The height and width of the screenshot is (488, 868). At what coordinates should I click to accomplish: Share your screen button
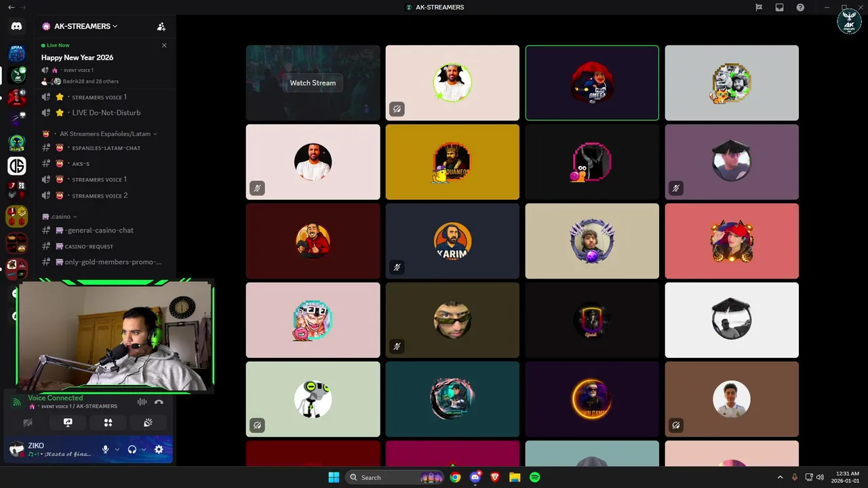pos(68,422)
